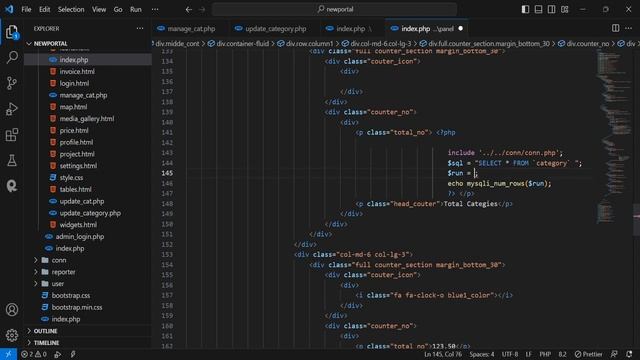This screenshot has height=360, width=640.
Task: Open the Run and Debug view
Action: 12,109
